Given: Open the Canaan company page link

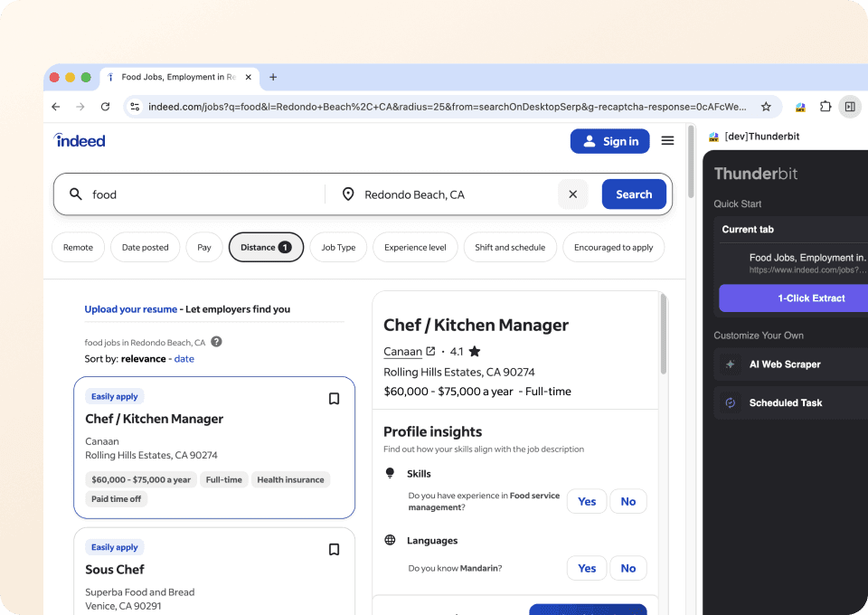Looking at the screenshot, I should tap(403, 351).
